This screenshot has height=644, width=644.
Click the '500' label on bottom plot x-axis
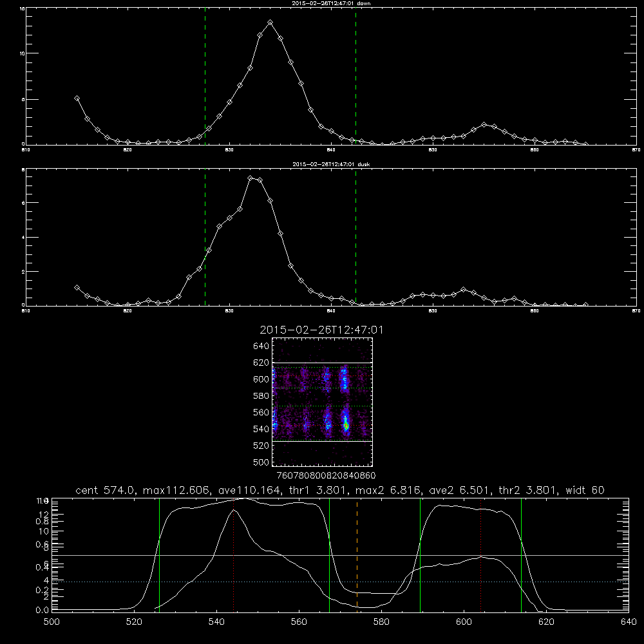pyautogui.click(x=52, y=622)
